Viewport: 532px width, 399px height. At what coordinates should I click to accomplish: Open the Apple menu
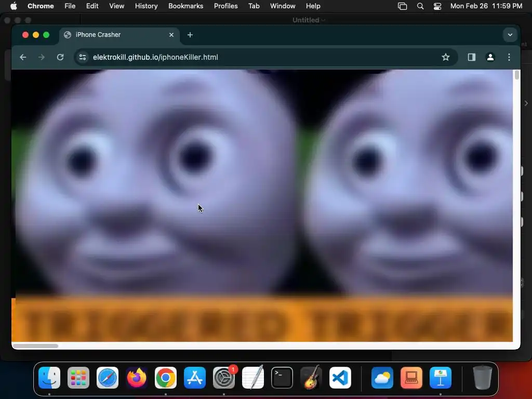[x=14, y=6]
